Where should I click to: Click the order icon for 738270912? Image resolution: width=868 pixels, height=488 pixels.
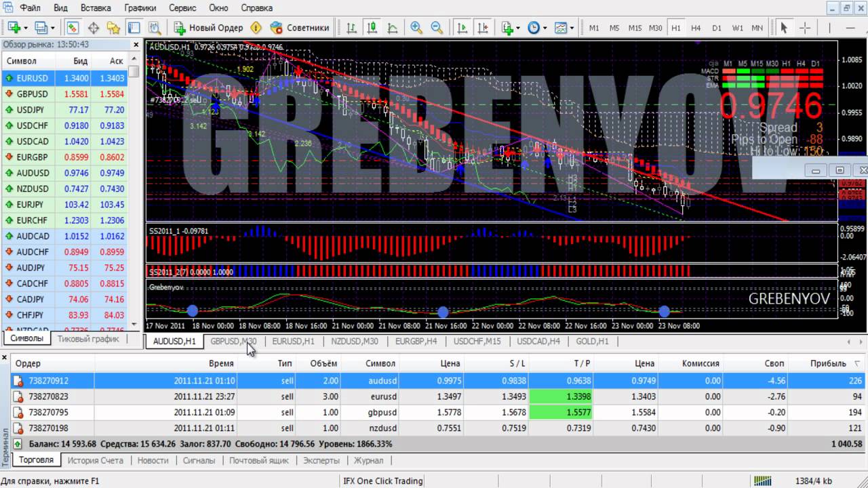(19, 381)
